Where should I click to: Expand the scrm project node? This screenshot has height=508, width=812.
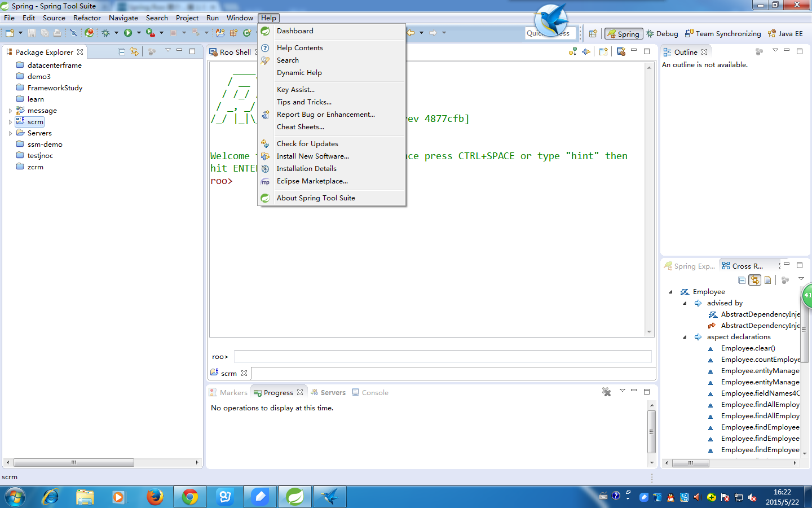[10, 122]
